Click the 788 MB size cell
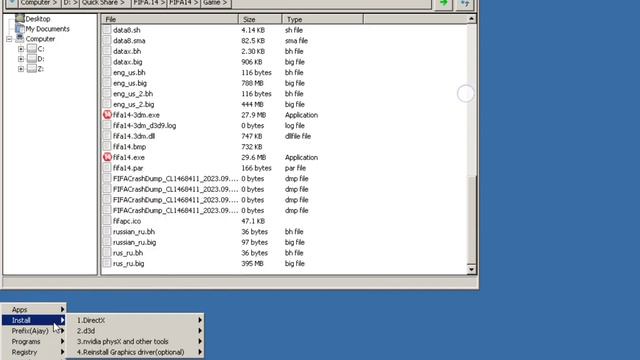Image resolution: width=640 pixels, height=360 pixels. pyautogui.click(x=252, y=83)
